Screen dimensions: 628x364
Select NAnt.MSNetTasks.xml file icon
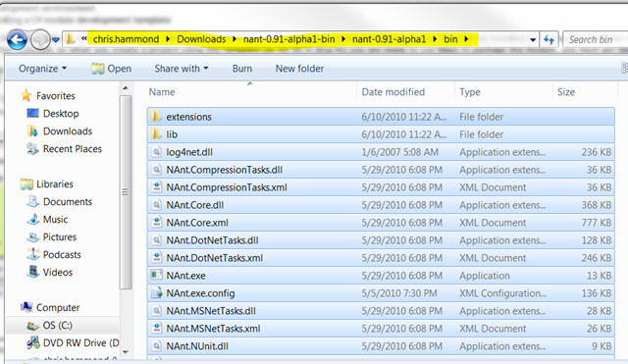coord(156,328)
